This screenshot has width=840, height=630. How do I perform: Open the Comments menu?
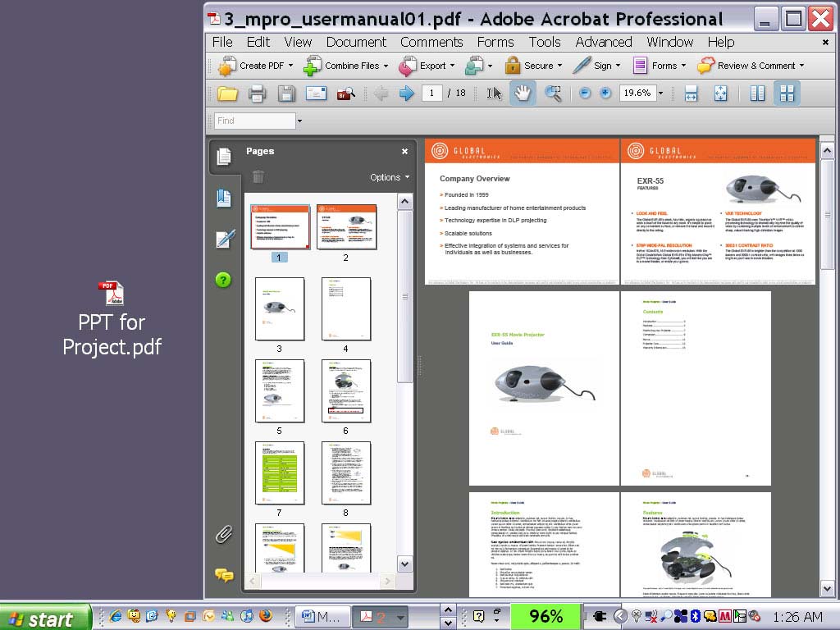coord(431,42)
